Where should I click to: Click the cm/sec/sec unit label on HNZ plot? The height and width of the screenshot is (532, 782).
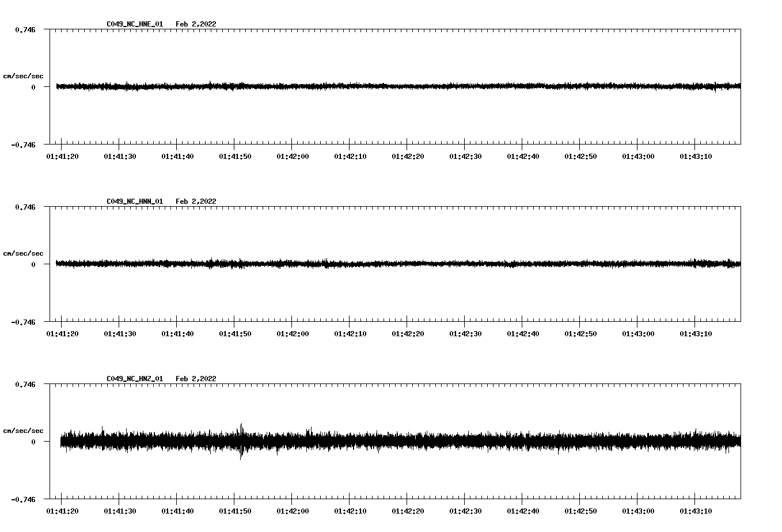tap(23, 431)
